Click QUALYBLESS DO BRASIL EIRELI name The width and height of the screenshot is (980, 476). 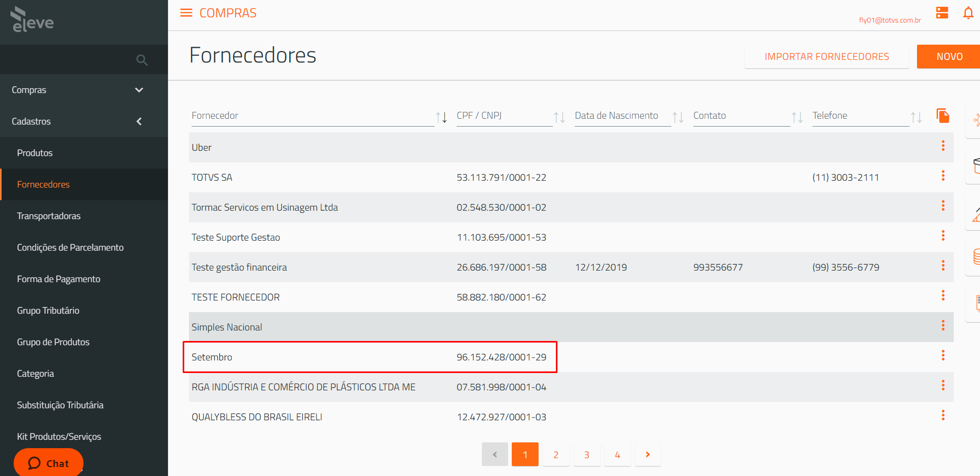click(x=257, y=417)
